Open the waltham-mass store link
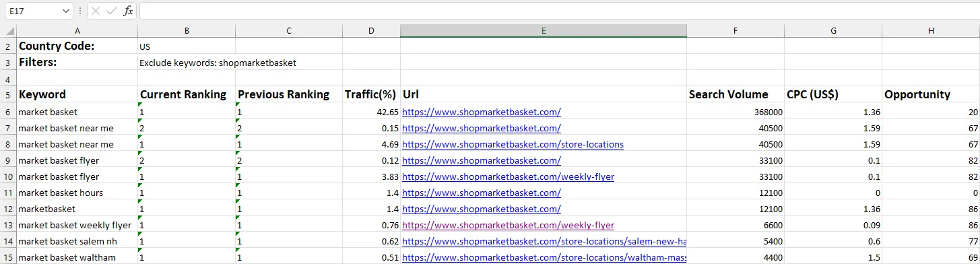The image size is (980, 264). 544,257
